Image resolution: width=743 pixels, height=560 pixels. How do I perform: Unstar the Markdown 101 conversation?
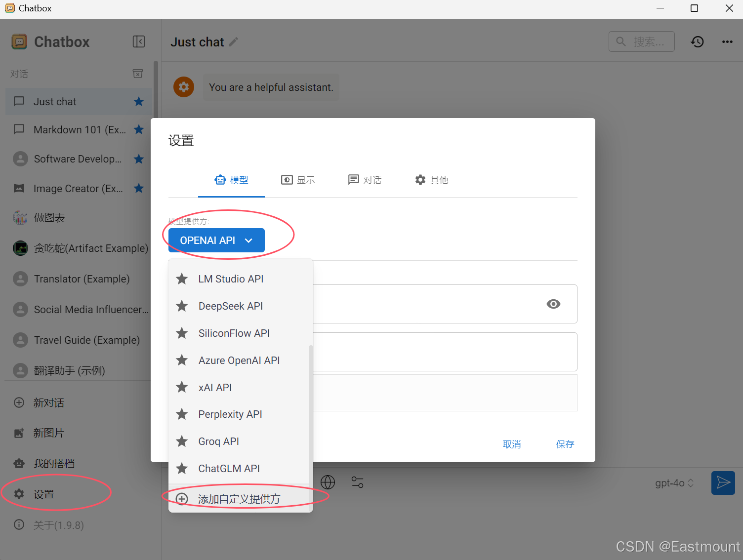[x=139, y=129]
